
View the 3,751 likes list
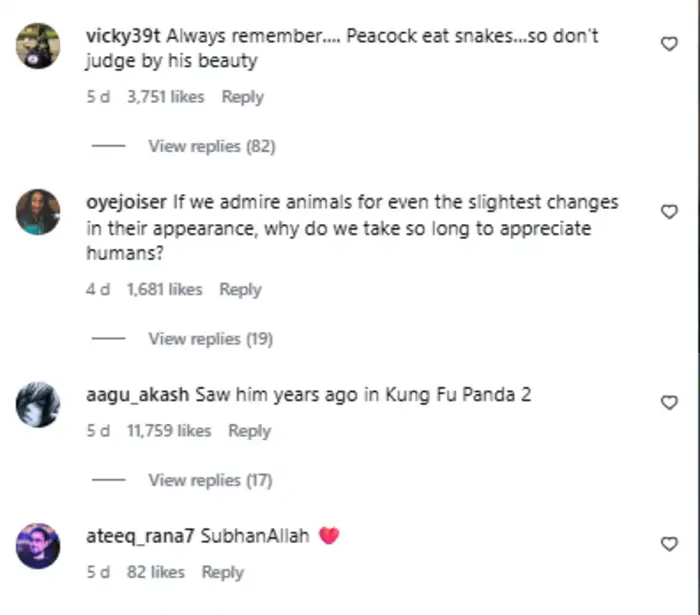coord(165,97)
